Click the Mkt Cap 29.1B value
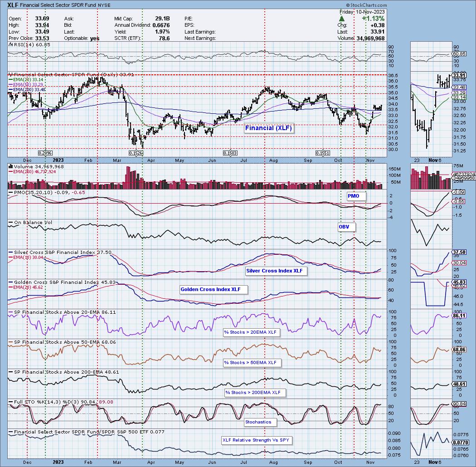Screen dimensions: 476x467 162,19
